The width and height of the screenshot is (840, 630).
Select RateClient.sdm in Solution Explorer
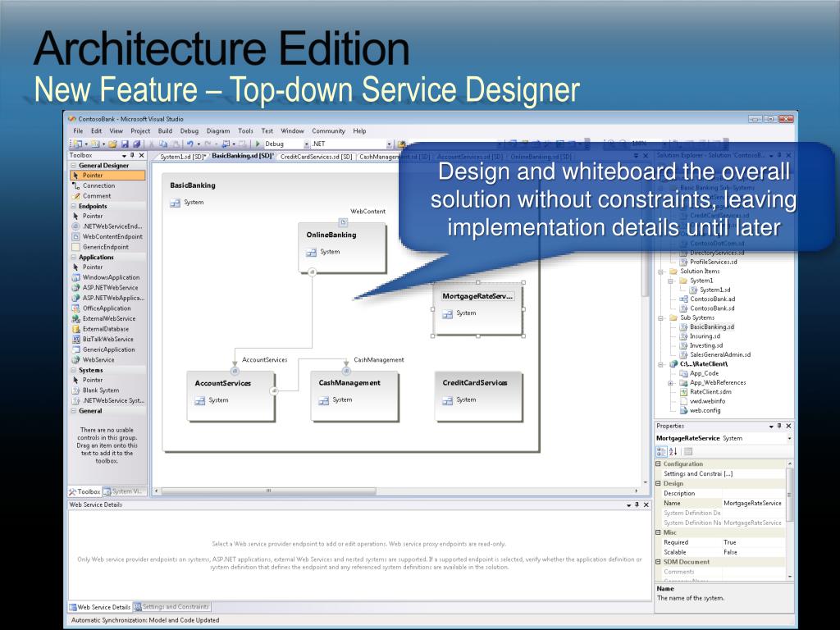710,391
